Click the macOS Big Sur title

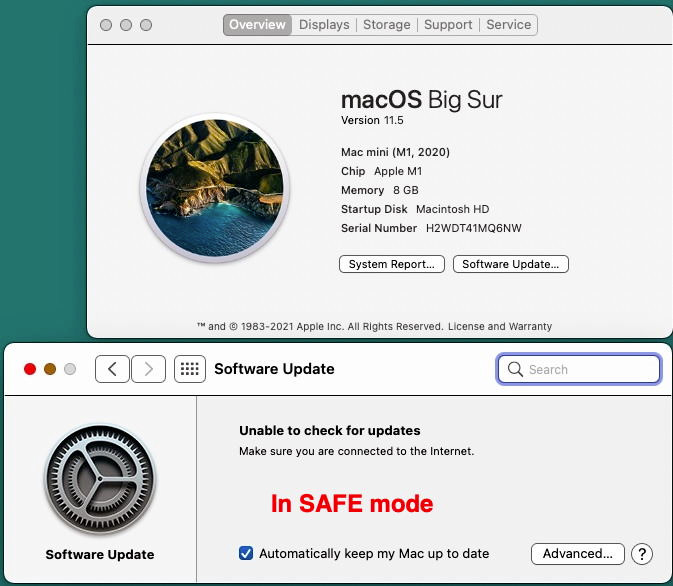[421, 100]
